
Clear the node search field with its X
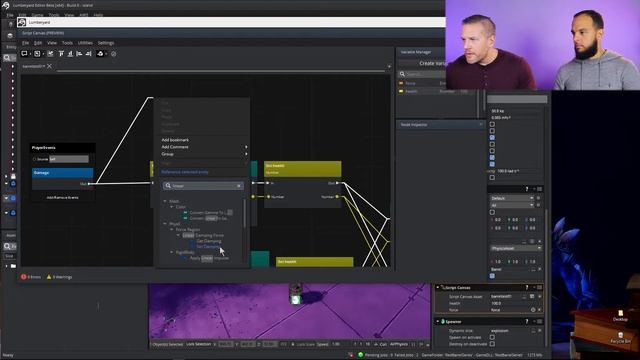coord(239,186)
